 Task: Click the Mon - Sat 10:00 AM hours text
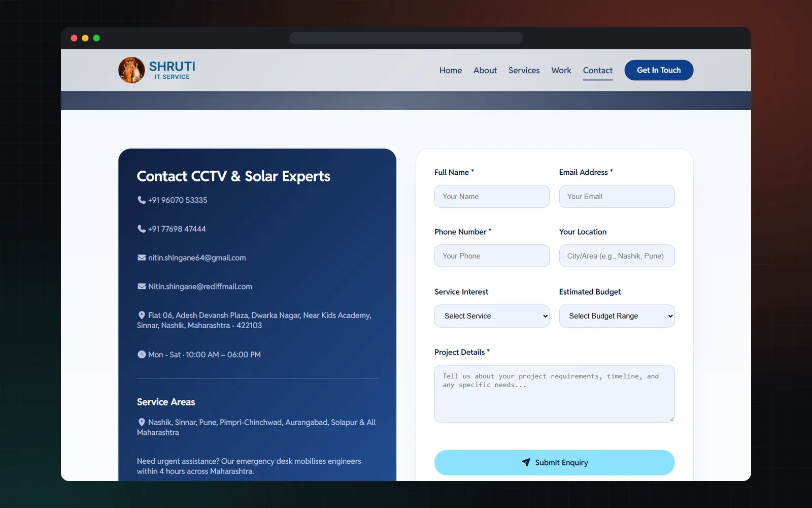pyautogui.click(x=205, y=355)
